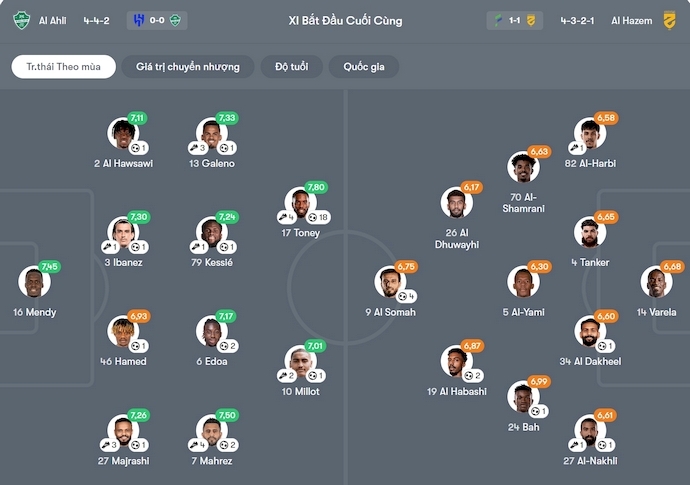Open the 0-0 previous match score badge
The width and height of the screenshot is (690, 485).
(x=157, y=20)
